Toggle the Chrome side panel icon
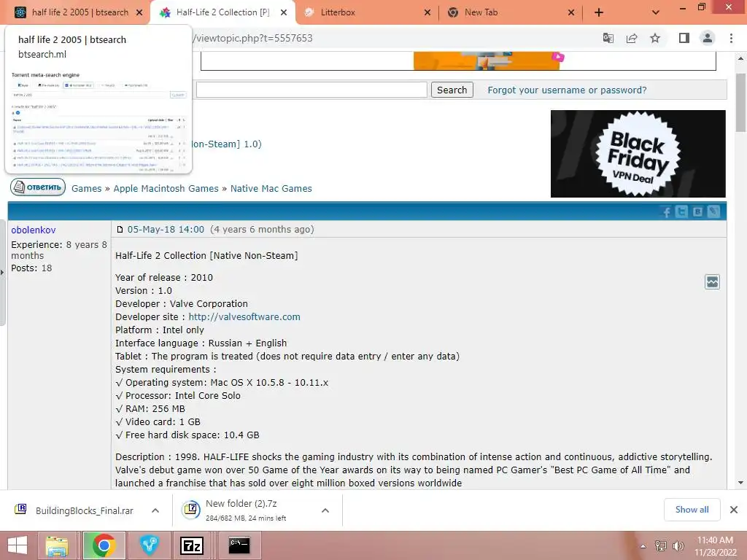Screen dimensions: 747x560 (x=684, y=38)
